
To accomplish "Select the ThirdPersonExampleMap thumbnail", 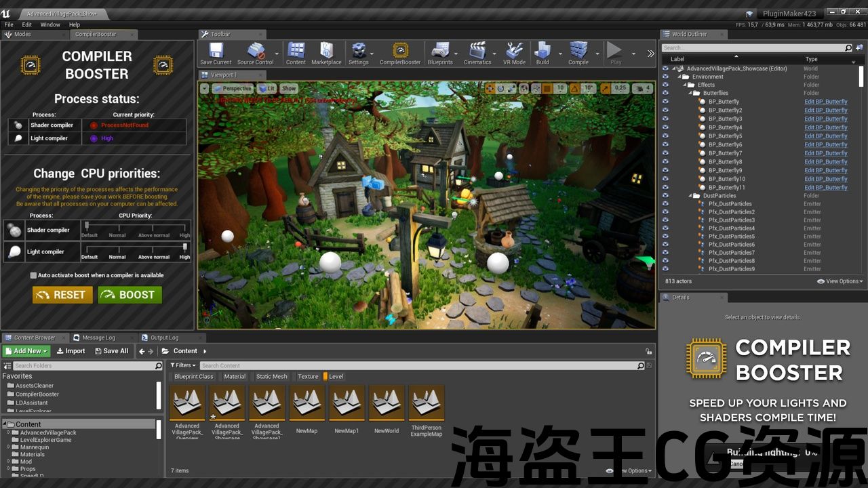I will click(x=427, y=404).
